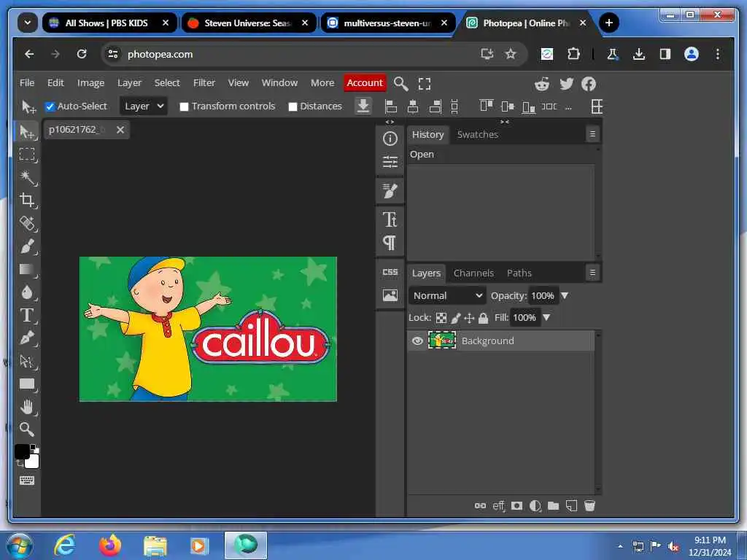This screenshot has width=747, height=560.
Task: Open the Brush settings panel icon
Action: click(390, 191)
